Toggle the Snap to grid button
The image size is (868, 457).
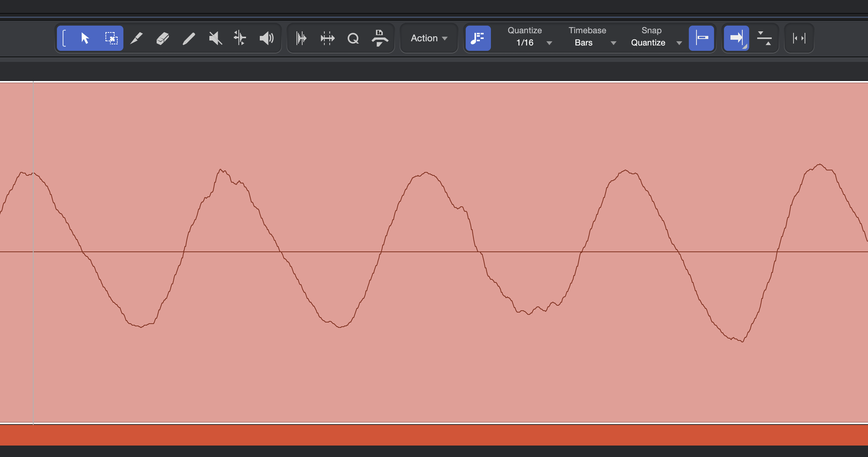tap(701, 38)
